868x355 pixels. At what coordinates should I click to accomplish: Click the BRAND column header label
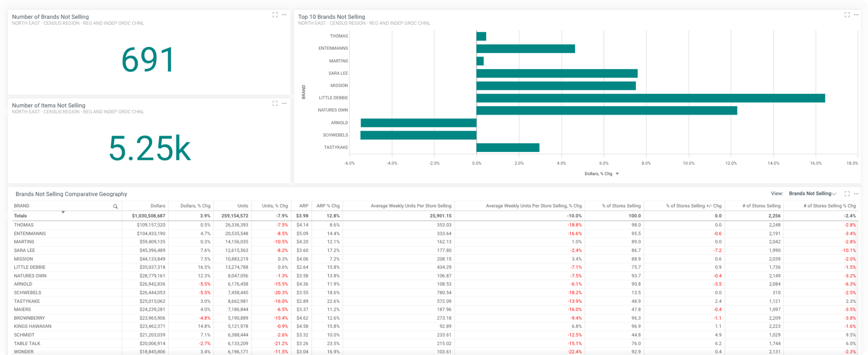22,206
